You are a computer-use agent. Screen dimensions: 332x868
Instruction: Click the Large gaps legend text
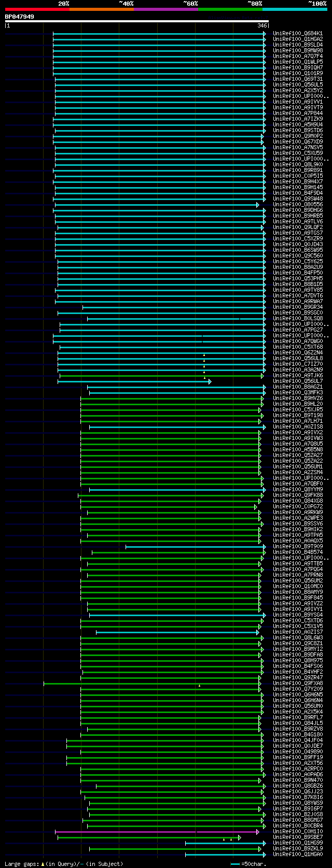click(x=64, y=864)
